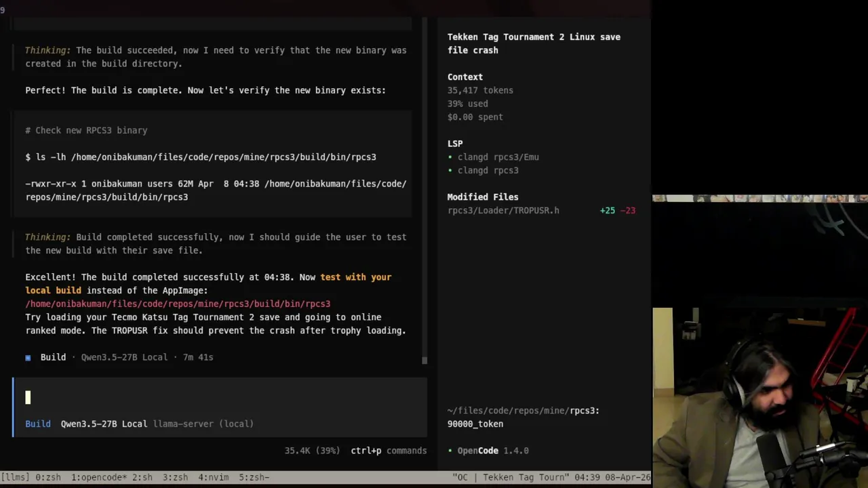The width and height of the screenshot is (868, 488).
Task: Open ctrl+p commands palette hint
Action: [389, 451]
